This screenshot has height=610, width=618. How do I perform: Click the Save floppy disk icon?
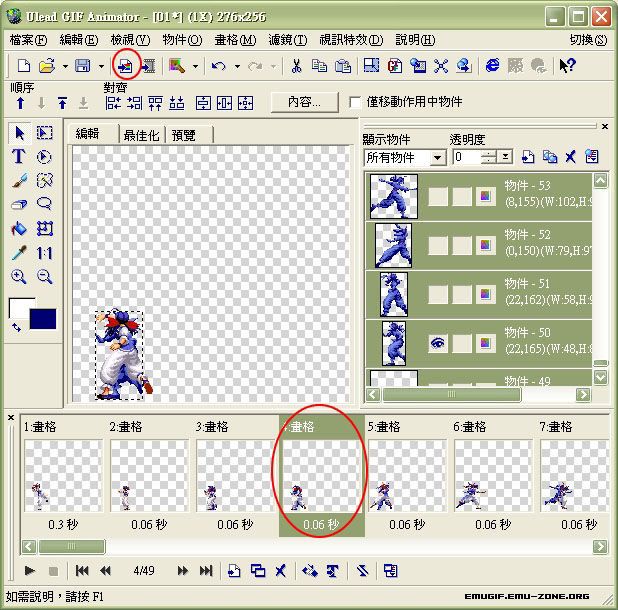pos(83,65)
